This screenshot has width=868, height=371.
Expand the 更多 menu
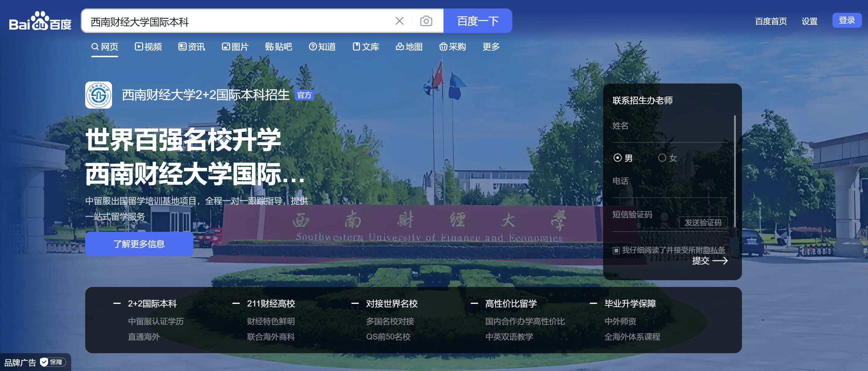(491, 47)
